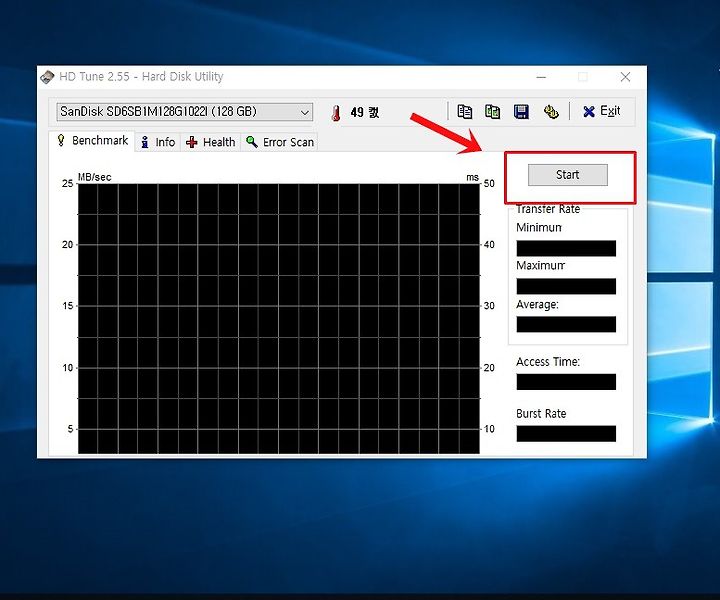Click the floppy disk save icon

(521, 112)
